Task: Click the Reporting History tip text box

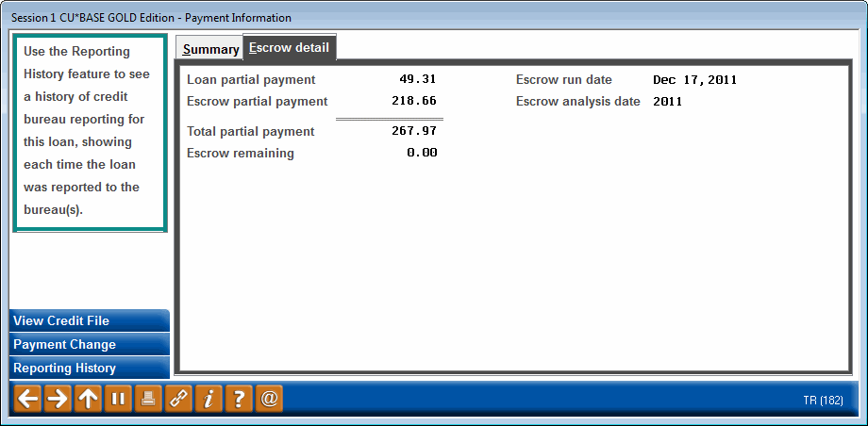Action: coord(89,132)
